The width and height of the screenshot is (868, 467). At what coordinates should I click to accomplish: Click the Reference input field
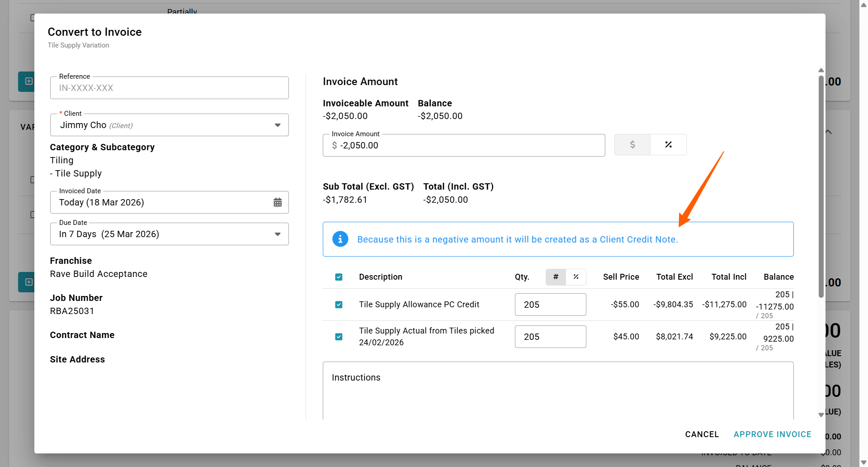[169, 88]
